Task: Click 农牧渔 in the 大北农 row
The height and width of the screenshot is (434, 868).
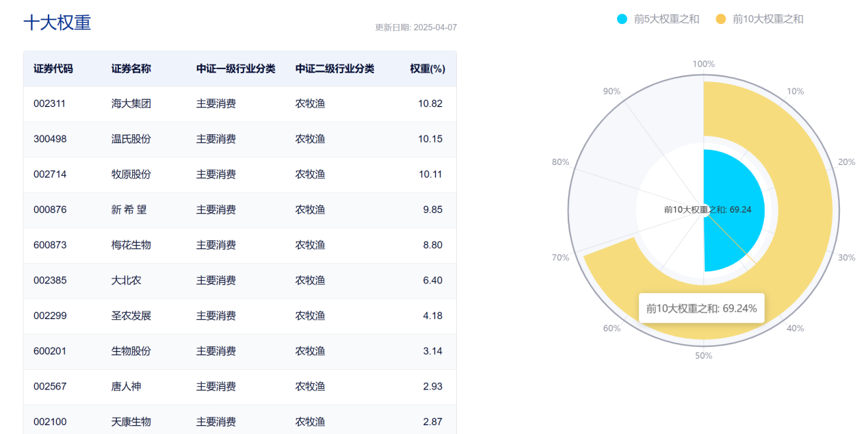Action: pyautogui.click(x=311, y=281)
